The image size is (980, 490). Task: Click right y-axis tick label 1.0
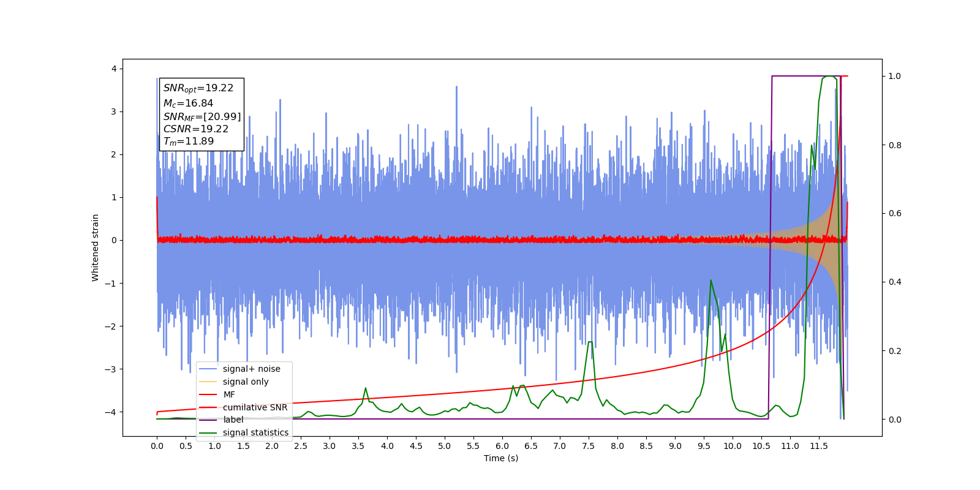(895, 76)
